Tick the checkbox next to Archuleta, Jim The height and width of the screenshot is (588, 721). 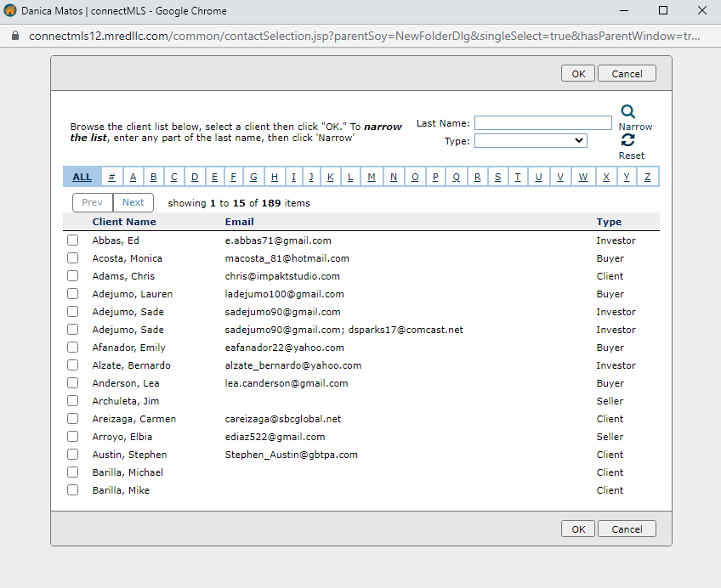click(x=73, y=401)
